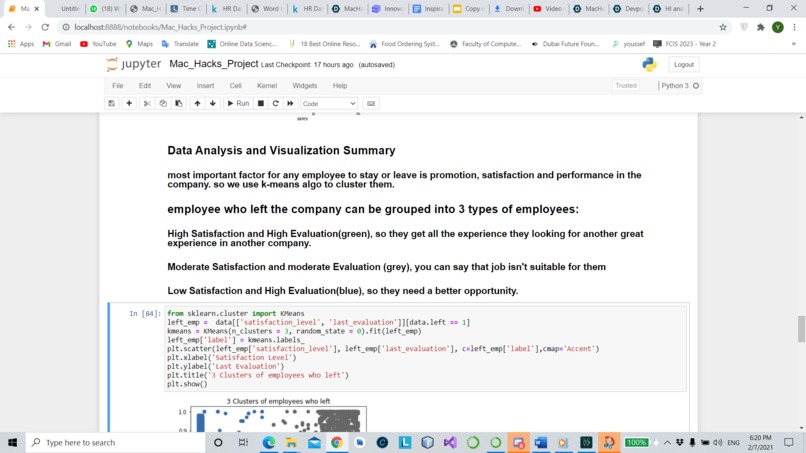Show hidden system tray icons
The height and width of the screenshot is (453, 806).
coord(667,442)
